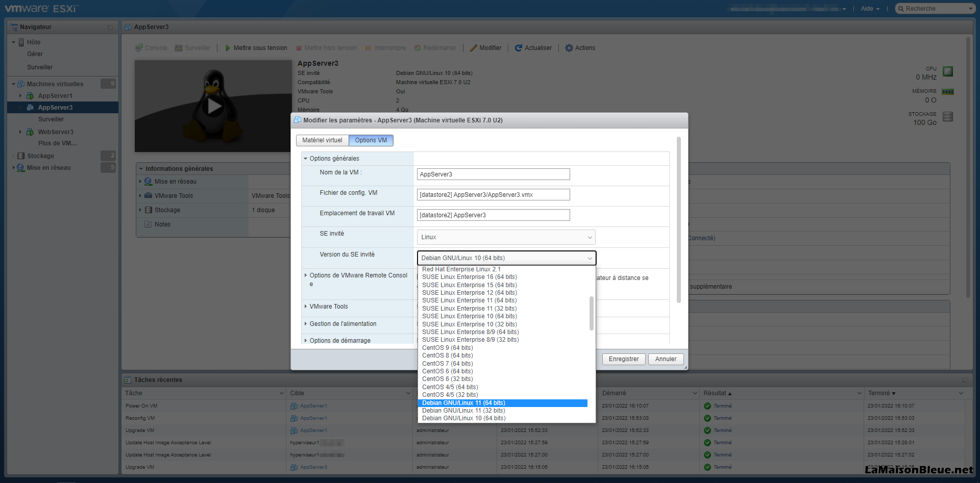
Task: Click the Stockage icon in navigator
Action: pyautogui.click(x=21, y=156)
